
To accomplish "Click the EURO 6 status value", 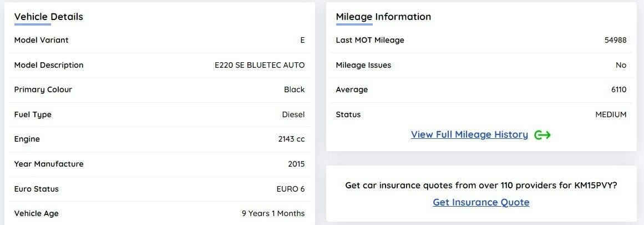I will coord(290,189).
